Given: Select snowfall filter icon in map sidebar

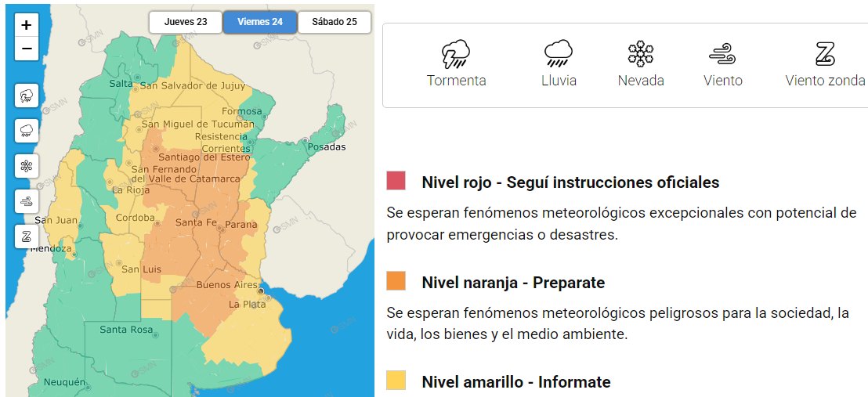Looking at the screenshot, I should pyautogui.click(x=27, y=166).
